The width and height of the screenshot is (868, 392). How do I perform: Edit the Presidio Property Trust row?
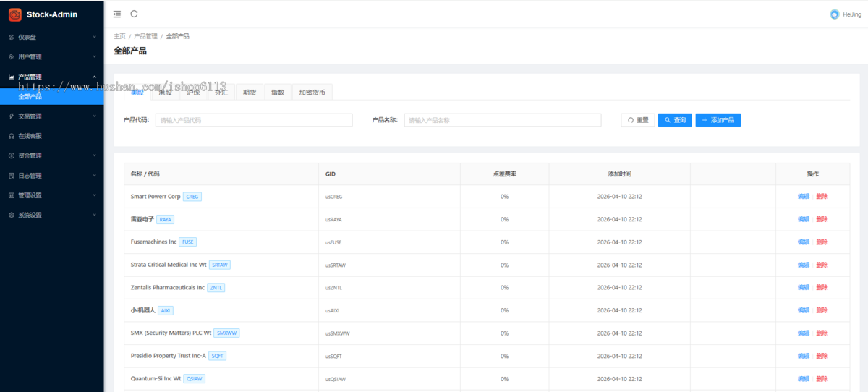tap(804, 356)
